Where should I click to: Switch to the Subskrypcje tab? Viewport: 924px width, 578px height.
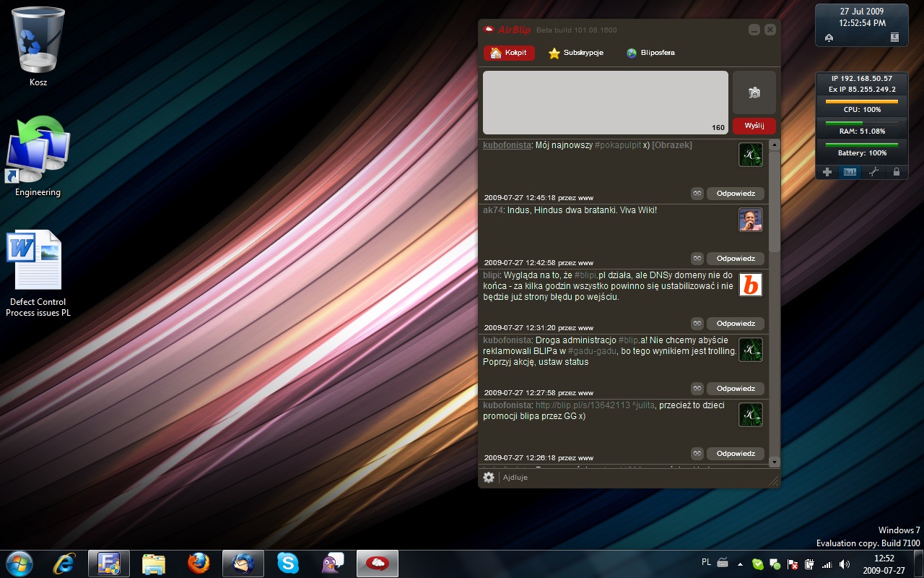coord(576,53)
